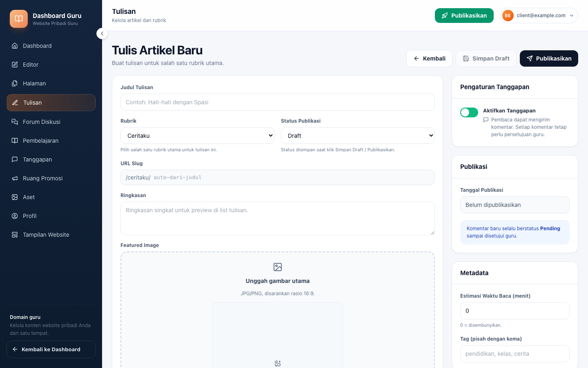Navigate to Pembelajaran section
Image resolution: width=588 pixels, height=368 pixels.
coord(51,141)
